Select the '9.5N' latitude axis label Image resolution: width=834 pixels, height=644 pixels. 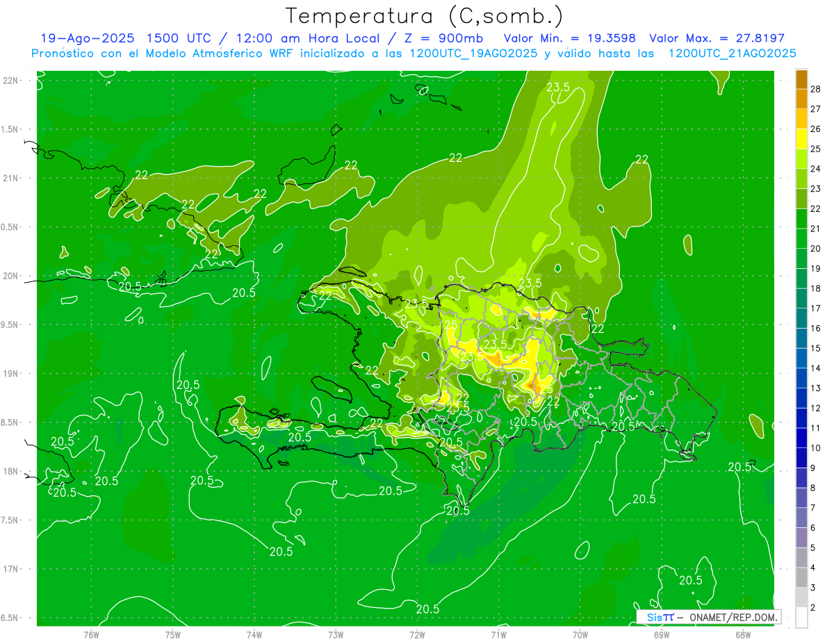pyautogui.click(x=10, y=325)
